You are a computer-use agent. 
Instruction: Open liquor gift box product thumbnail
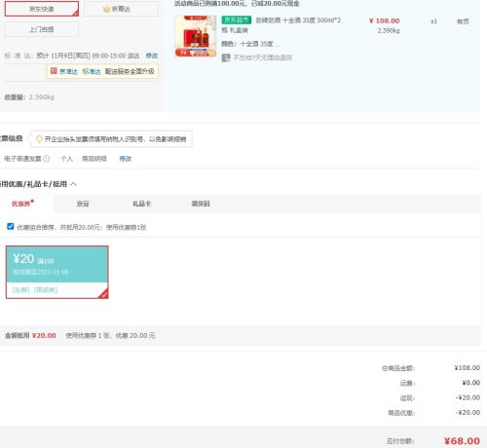[196, 36]
